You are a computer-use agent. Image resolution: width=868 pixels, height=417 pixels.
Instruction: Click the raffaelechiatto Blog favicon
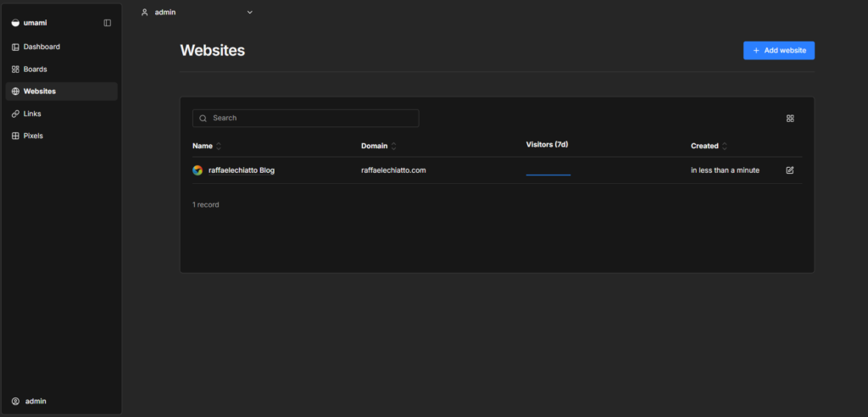click(x=198, y=170)
